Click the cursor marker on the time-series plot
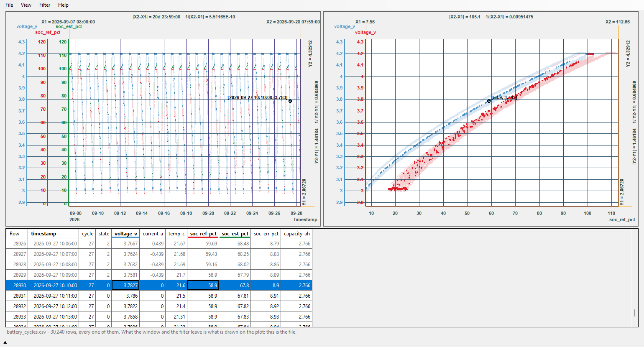 click(x=290, y=101)
